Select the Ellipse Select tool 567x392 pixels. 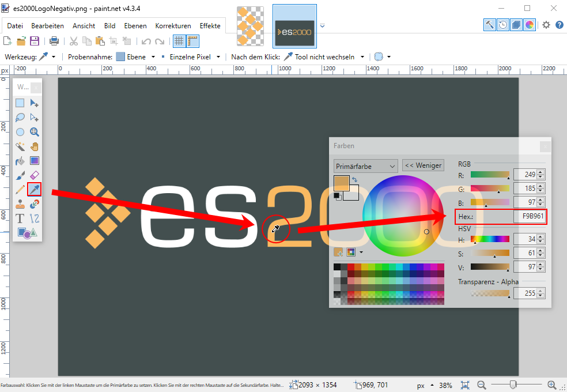click(20, 132)
